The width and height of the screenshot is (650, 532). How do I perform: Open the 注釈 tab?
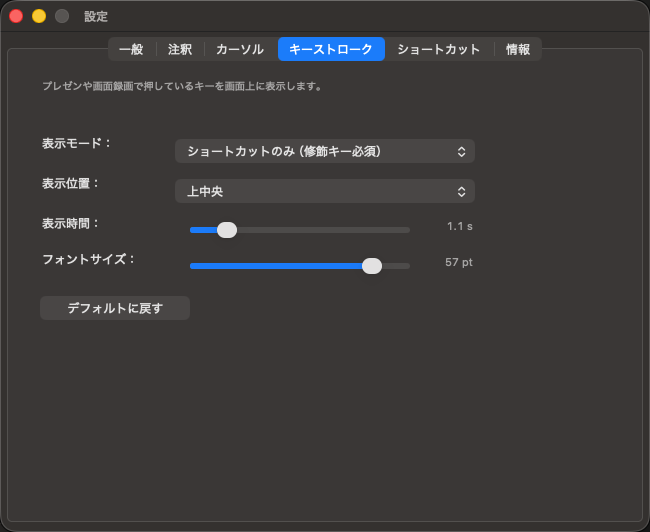pos(180,49)
